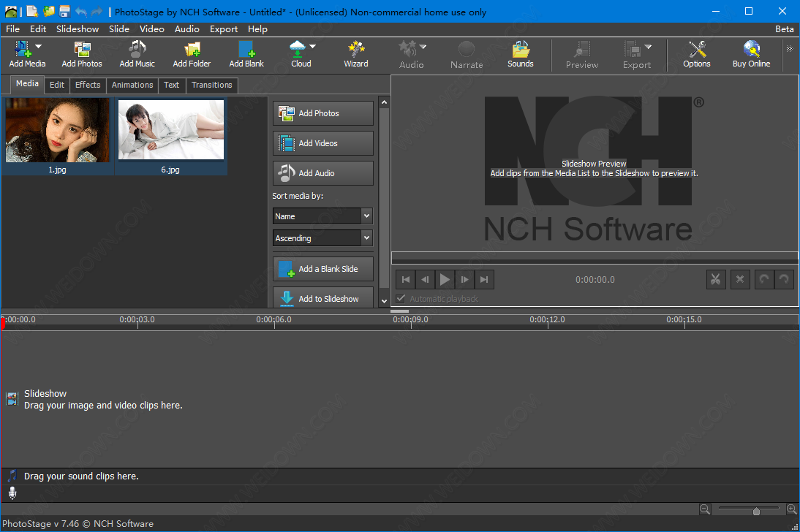
Task: Click the Audio toolbar icon
Action: pyautogui.click(x=407, y=49)
